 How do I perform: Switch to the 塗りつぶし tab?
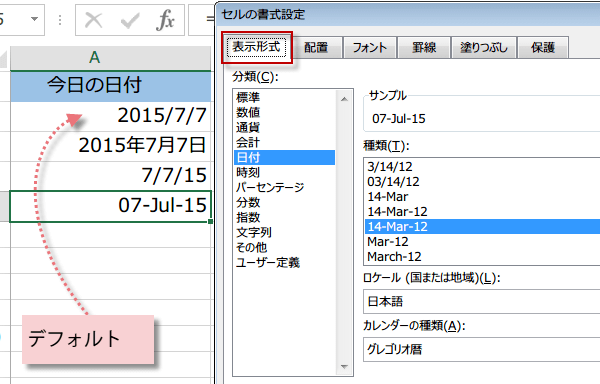(x=484, y=47)
